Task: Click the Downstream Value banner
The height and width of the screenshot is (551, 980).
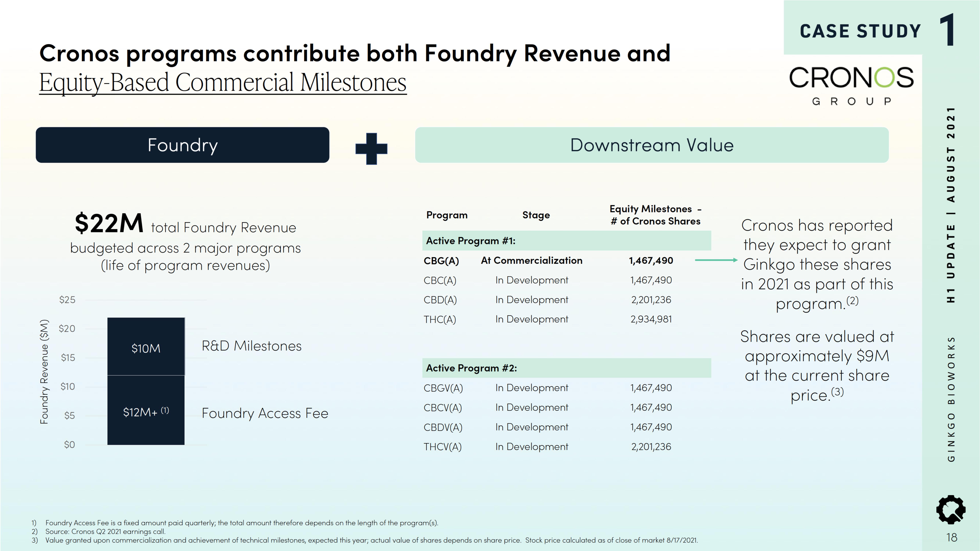Action: point(652,145)
